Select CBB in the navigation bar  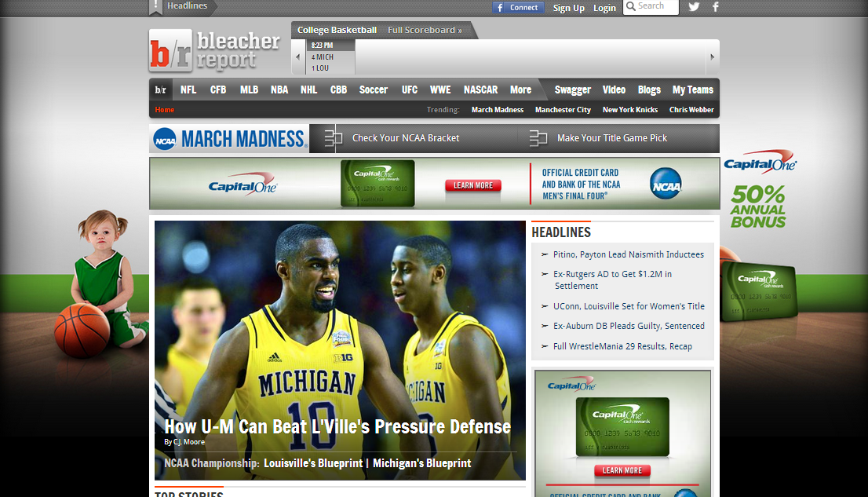pyautogui.click(x=339, y=90)
